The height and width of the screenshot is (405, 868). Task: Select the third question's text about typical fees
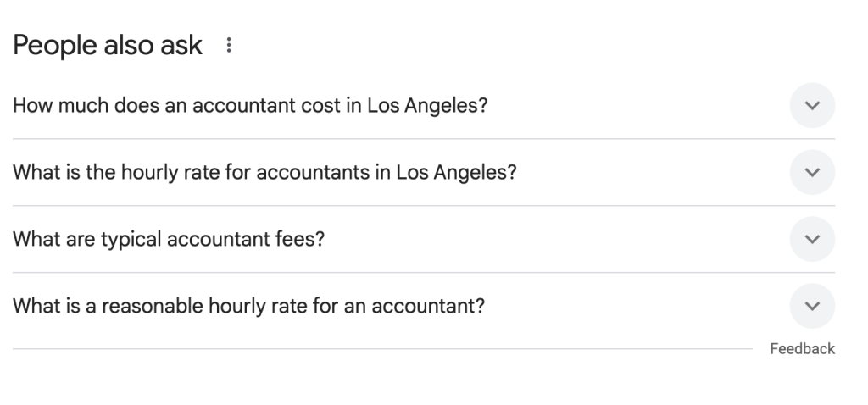pos(169,239)
